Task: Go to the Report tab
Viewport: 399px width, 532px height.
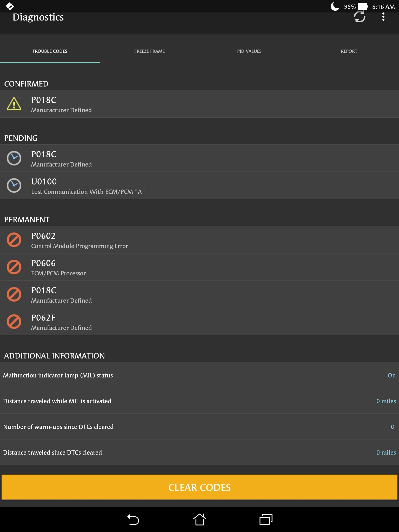Action: (349, 51)
